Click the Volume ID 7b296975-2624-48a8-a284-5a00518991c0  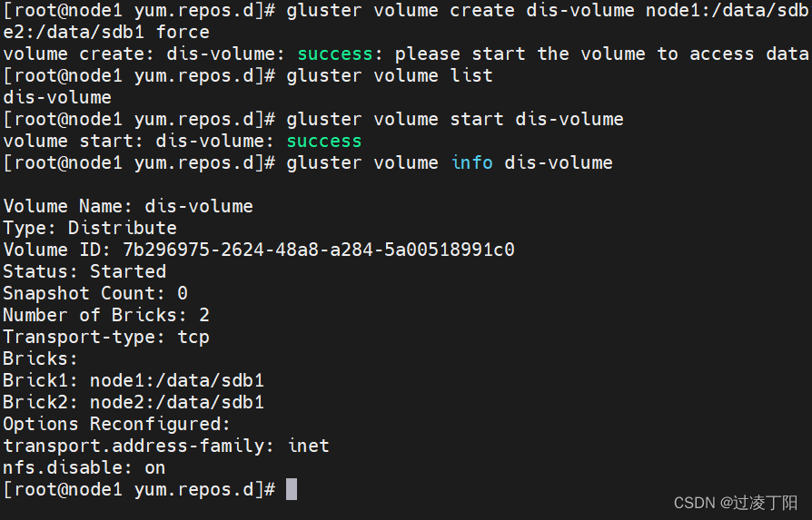pyautogui.click(x=319, y=250)
